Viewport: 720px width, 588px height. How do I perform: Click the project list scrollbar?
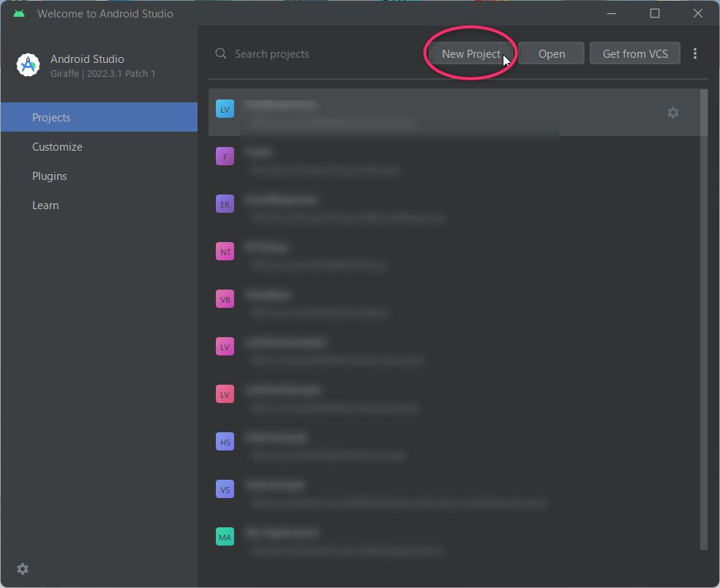click(703, 320)
